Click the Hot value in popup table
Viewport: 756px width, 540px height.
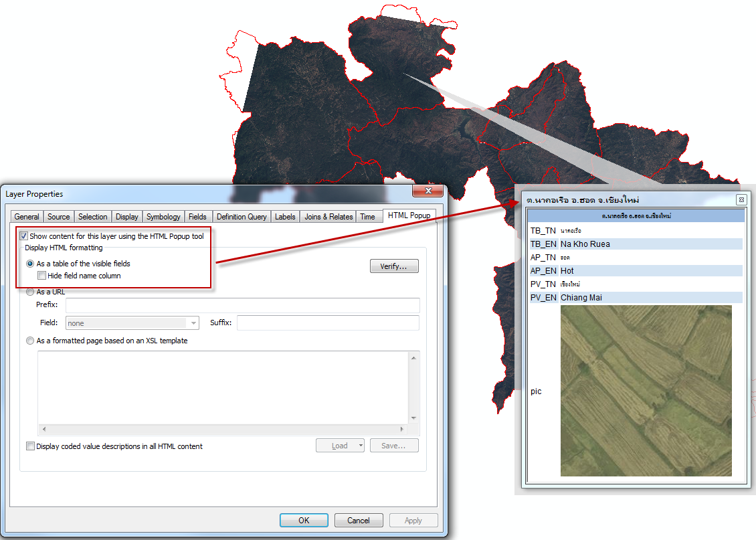pyautogui.click(x=567, y=271)
